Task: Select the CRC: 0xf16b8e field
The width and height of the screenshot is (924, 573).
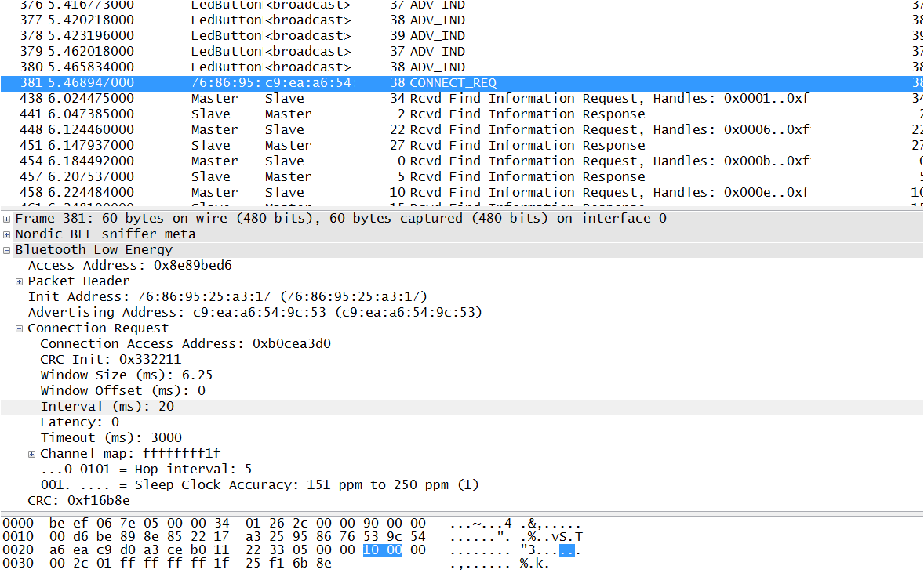Action: point(79,501)
